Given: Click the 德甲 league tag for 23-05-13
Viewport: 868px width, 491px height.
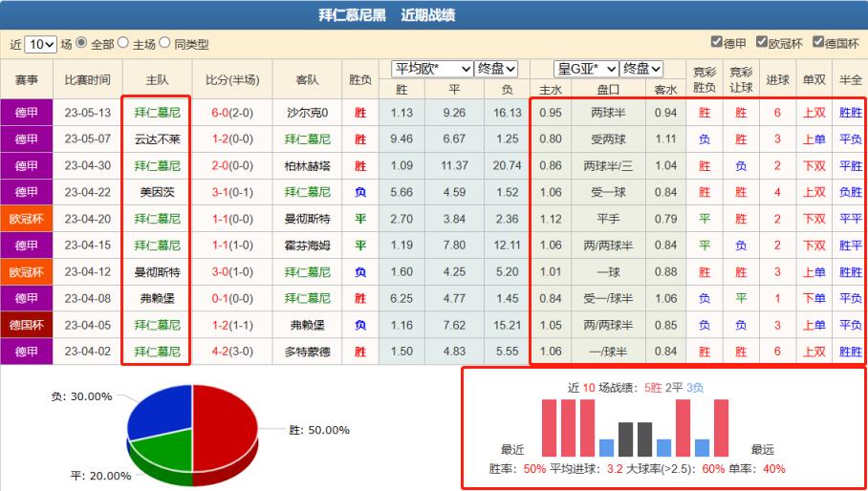Looking at the screenshot, I should pyautogui.click(x=27, y=113).
